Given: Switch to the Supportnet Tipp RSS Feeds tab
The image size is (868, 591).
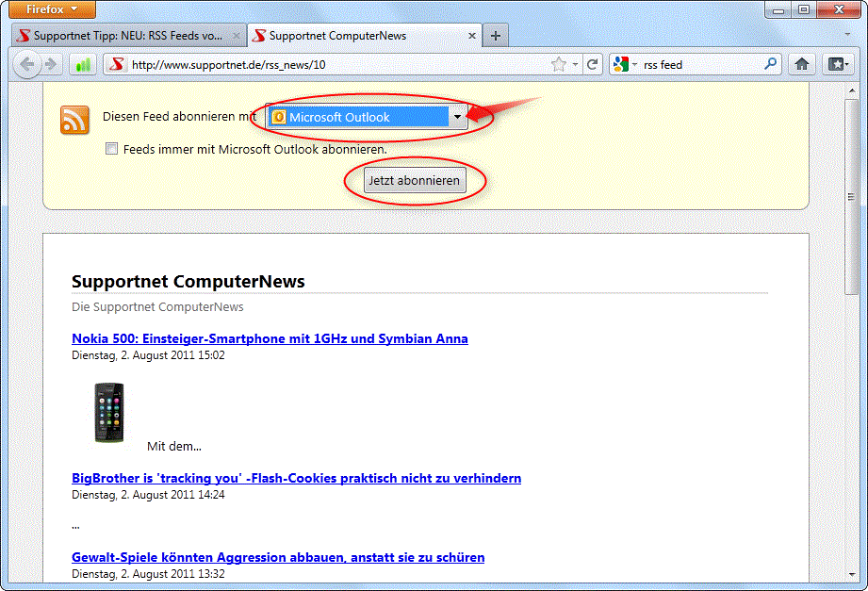Looking at the screenshot, I should [127, 36].
